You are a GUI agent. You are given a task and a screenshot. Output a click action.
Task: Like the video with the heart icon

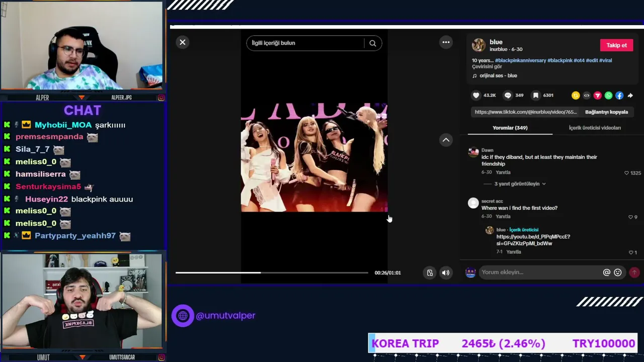pos(476,96)
